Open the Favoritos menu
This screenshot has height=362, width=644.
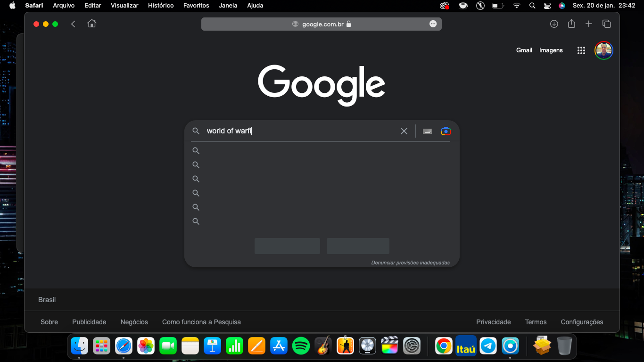pyautogui.click(x=196, y=6)
